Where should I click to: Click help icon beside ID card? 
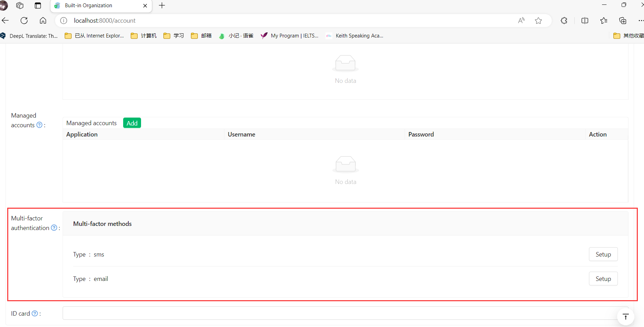click(35, 313)
